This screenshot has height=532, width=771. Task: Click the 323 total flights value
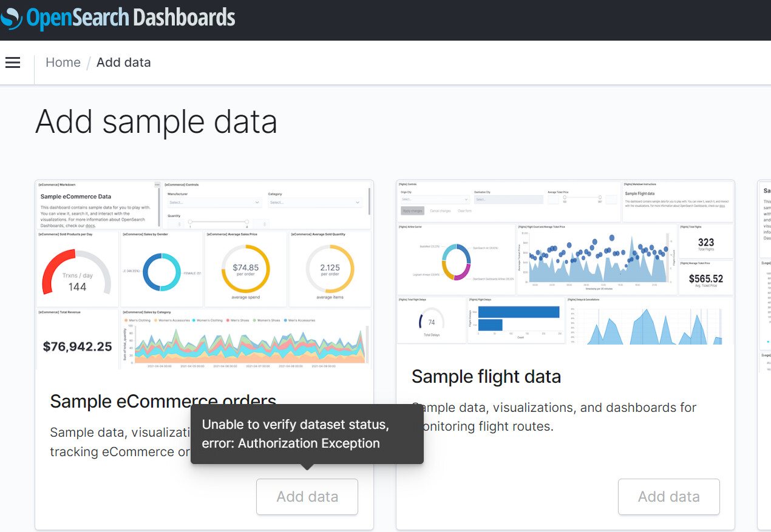click(x=706, y=243)
